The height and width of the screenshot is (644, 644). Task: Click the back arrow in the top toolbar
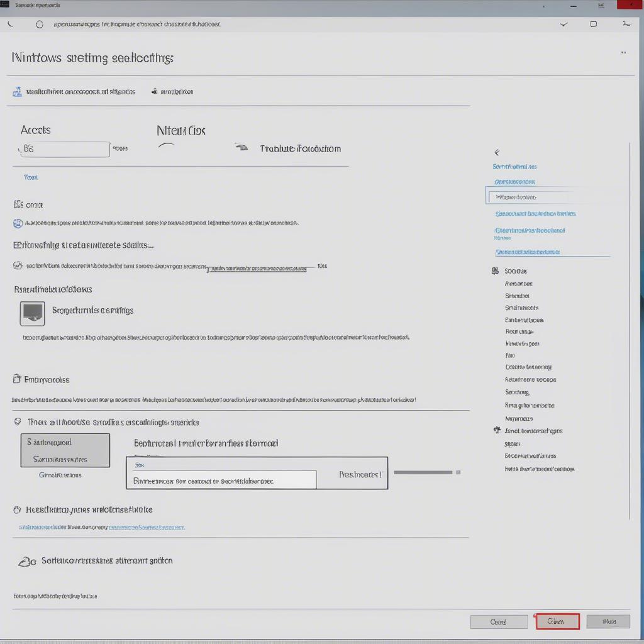[x=11, y=25]
